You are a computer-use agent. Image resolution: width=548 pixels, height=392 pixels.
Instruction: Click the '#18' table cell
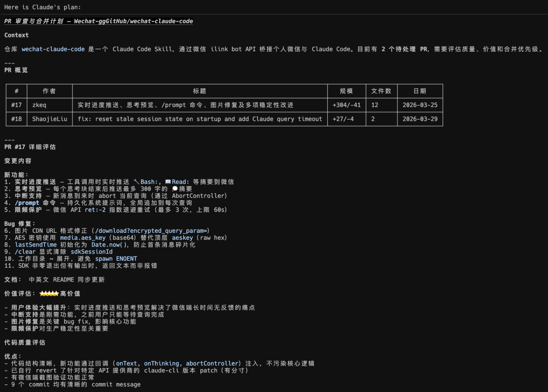(x=16, y=119)
